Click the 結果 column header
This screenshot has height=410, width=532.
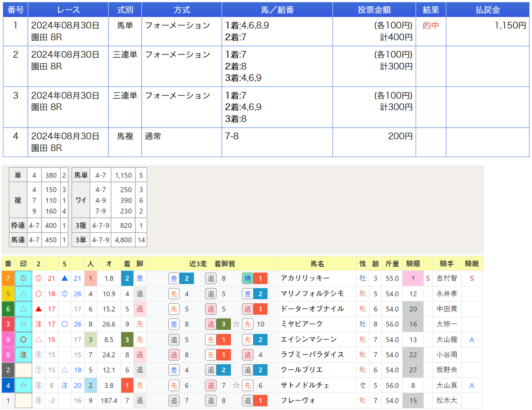[431, 10]
